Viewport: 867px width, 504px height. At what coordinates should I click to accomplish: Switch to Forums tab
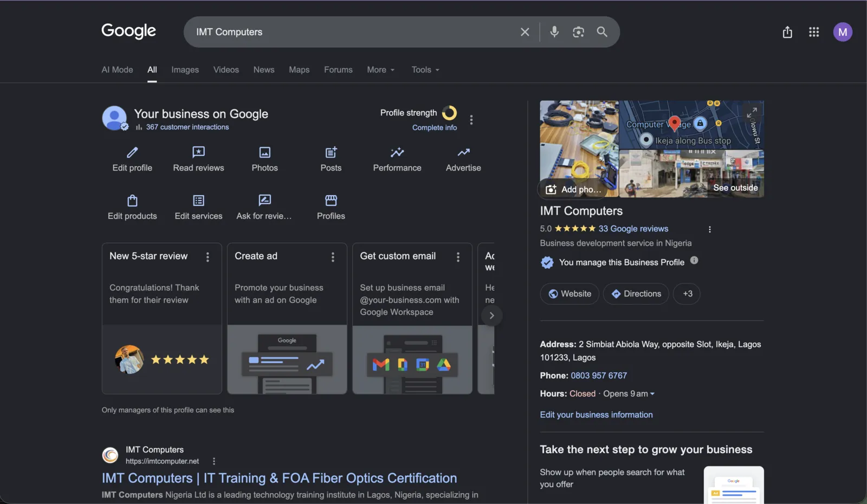tap(338, 70)
